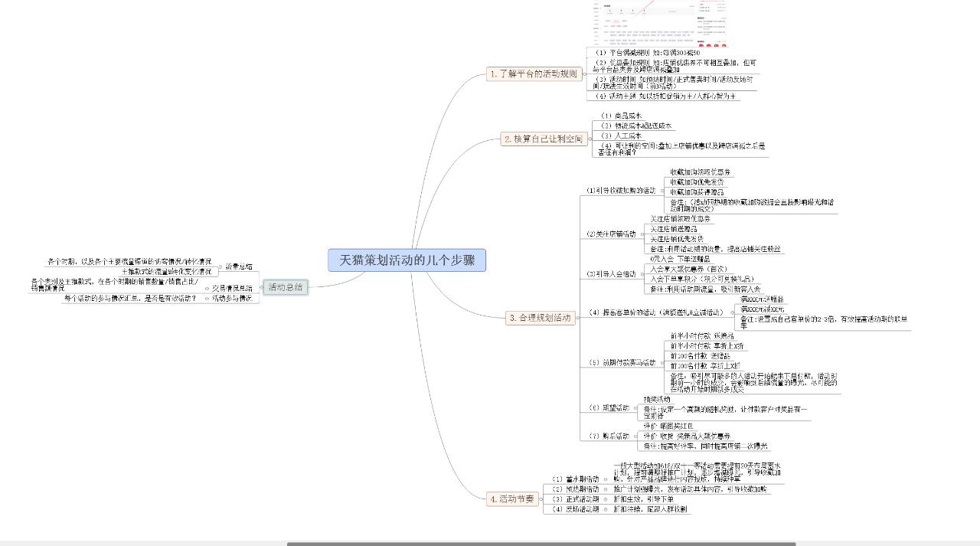Click the (3)正式活动期 node
980x546 pixels.
pyautogui.click(x=577, y=499)
